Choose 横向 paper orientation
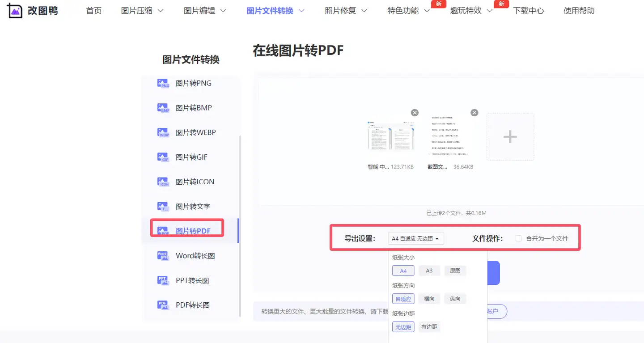 coord(429,299)
